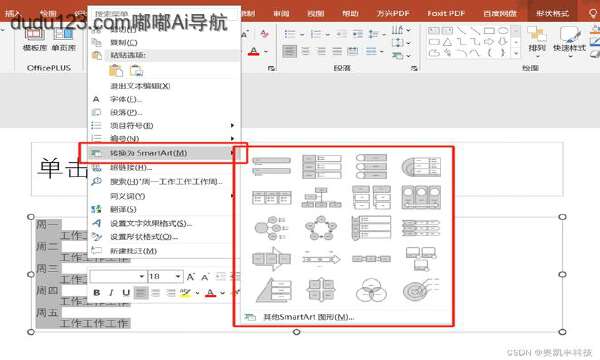600x360 pixels.
Task: Open the font size 18 dropdown
Action: [165, 276]
